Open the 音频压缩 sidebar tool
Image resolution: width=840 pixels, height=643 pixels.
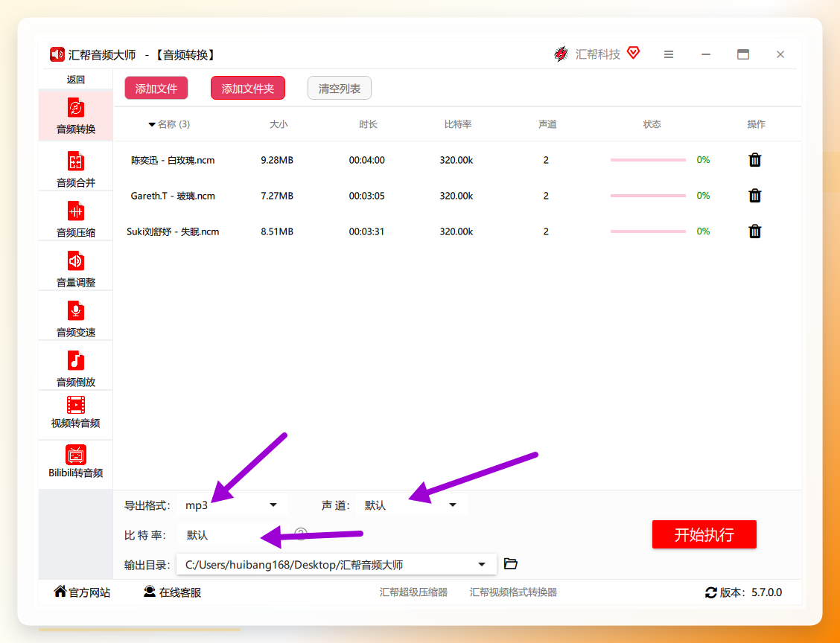coord(75,219)
